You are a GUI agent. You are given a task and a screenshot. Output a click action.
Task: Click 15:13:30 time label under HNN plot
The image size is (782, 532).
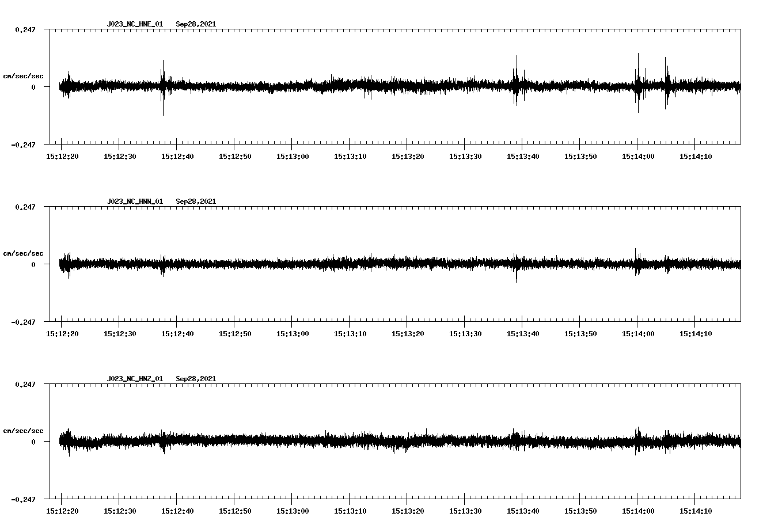pos(465,334)
